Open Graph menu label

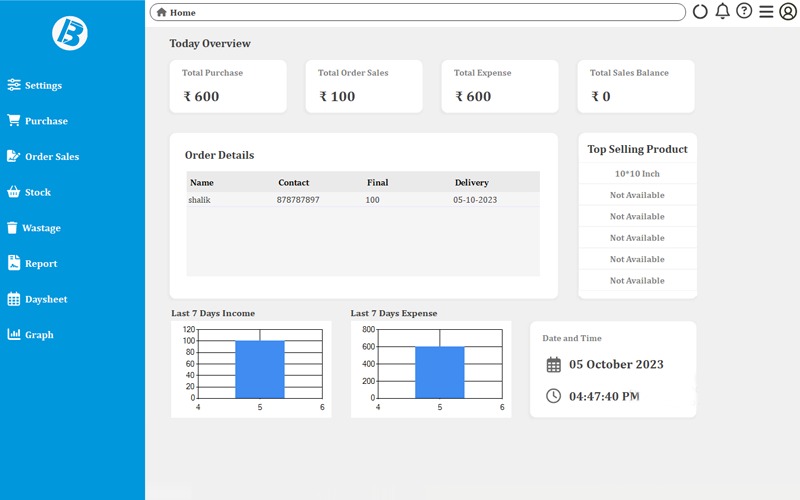pyautogui.click(x=39, y=335)
